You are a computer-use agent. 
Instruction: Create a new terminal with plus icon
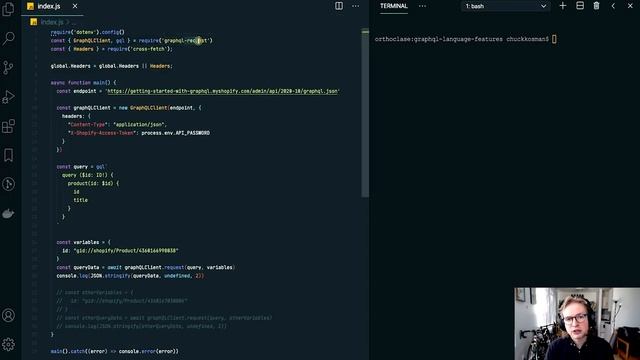pyautogui.click(x=563, y=6)
